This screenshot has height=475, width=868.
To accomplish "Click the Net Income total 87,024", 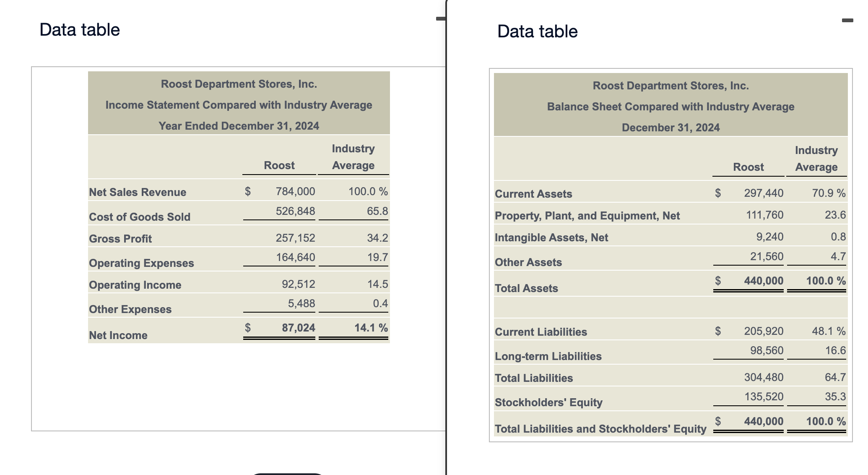I will point(298,328).
